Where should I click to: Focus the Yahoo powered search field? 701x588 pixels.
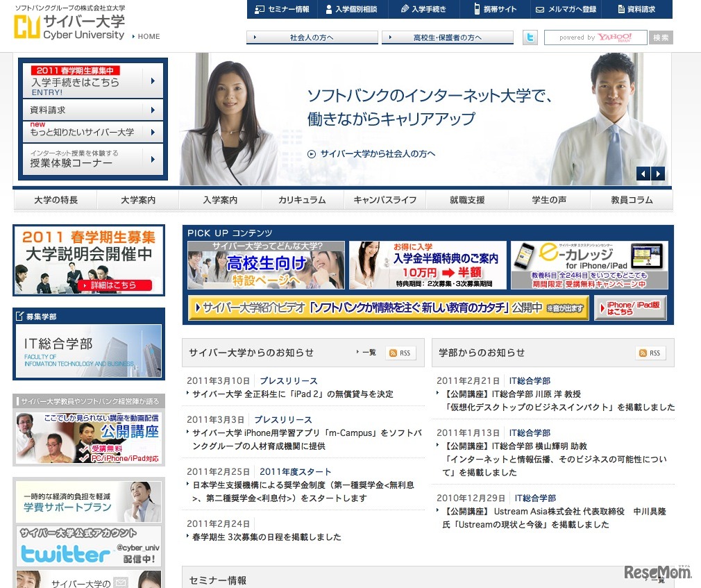(x=596, y=37)
